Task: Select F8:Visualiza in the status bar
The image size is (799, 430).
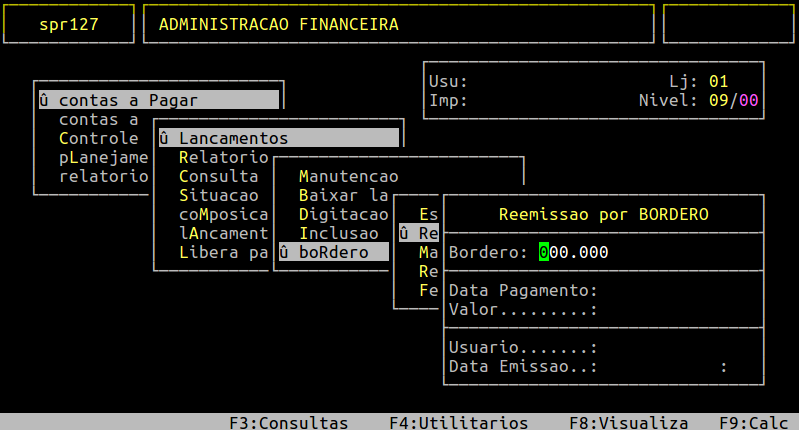Action: [x=628, y=422]
